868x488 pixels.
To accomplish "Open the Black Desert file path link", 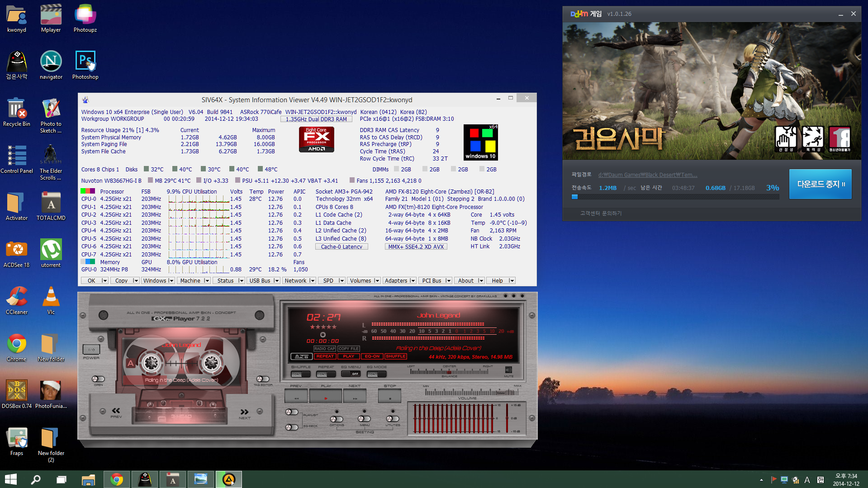I will [648, 175].
